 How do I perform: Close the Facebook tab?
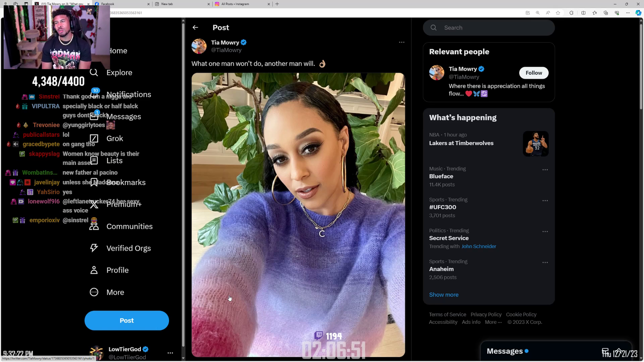[149, 4]
